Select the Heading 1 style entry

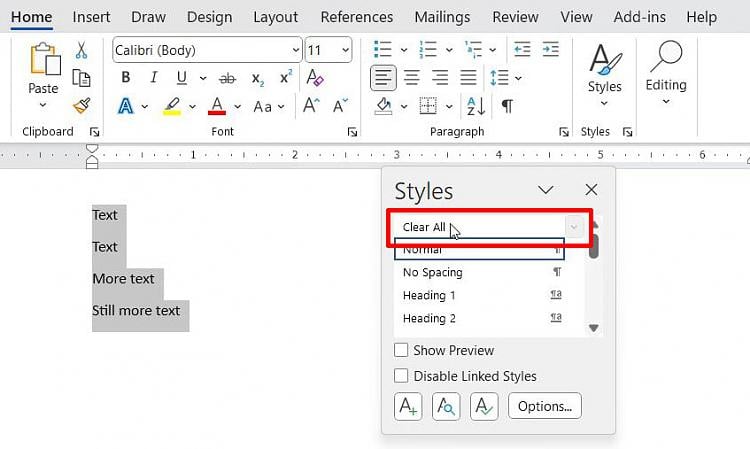[x=429, y=295]
